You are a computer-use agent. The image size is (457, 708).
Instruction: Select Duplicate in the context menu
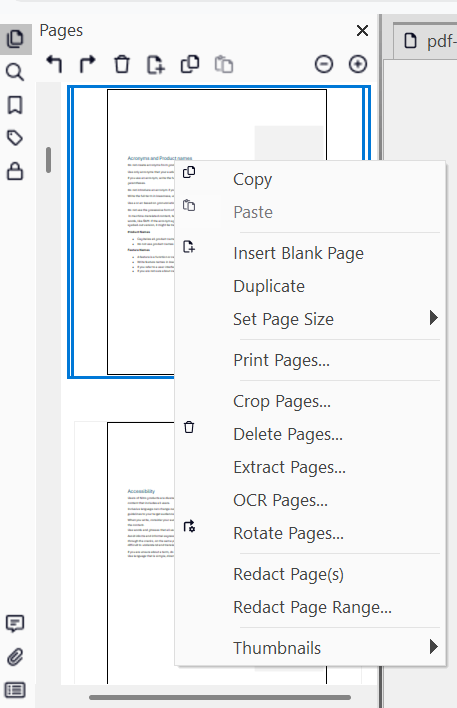(x=310, y=286)
